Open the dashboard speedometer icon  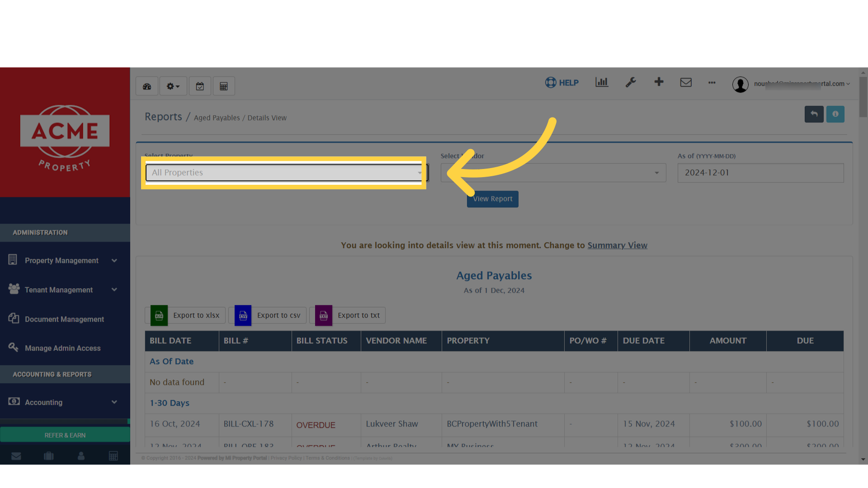[147, 86]
